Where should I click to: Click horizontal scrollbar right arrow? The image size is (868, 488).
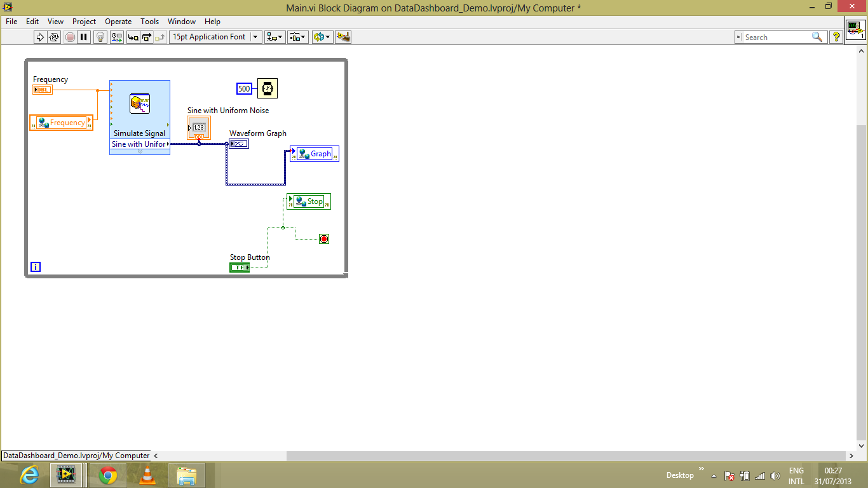tap(852, 456)
